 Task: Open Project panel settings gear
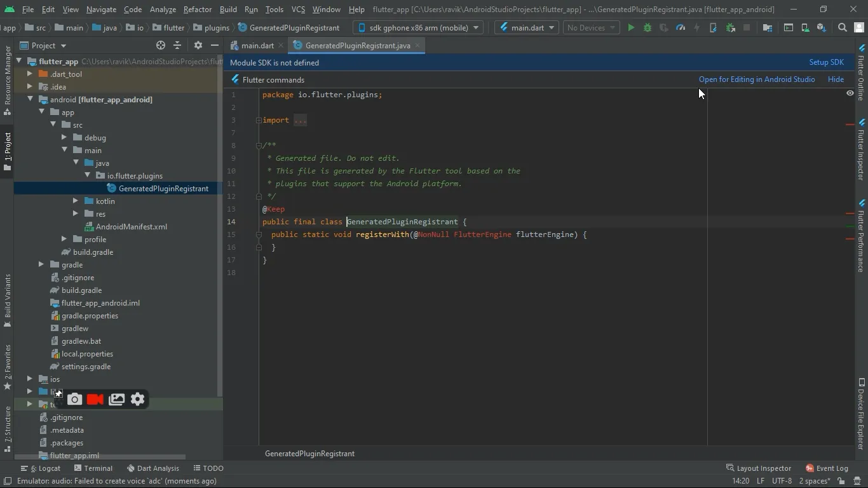(198, 46)
